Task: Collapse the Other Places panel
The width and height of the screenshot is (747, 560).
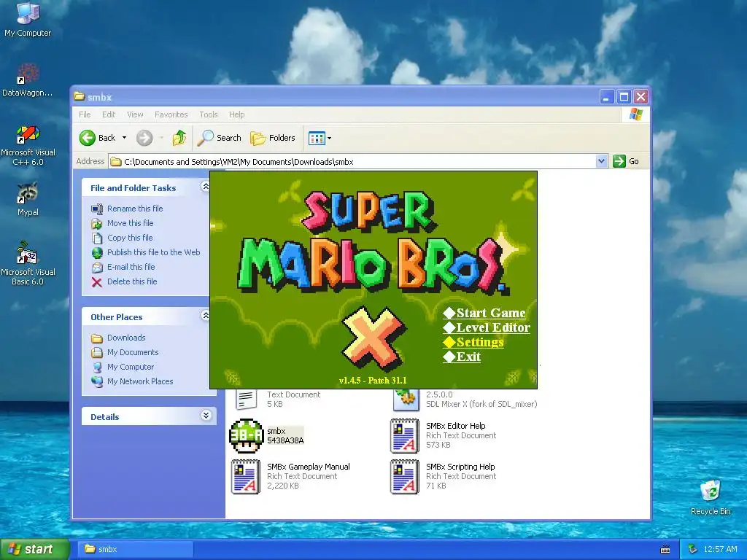Action: pyautogui.click(x=205, y=315)
